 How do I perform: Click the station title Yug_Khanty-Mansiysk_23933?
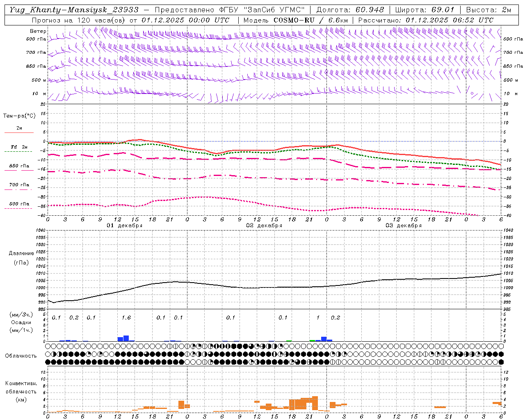[74, 10]
